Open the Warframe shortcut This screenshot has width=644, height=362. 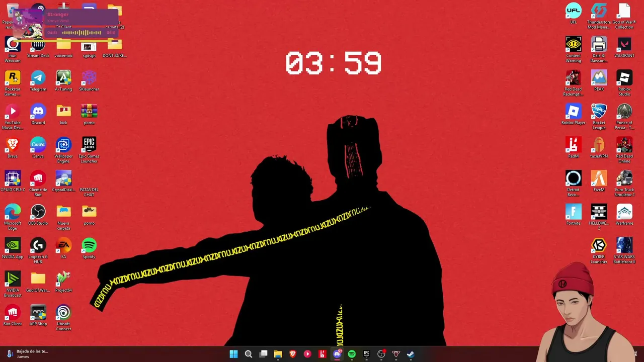pos(624,216)
